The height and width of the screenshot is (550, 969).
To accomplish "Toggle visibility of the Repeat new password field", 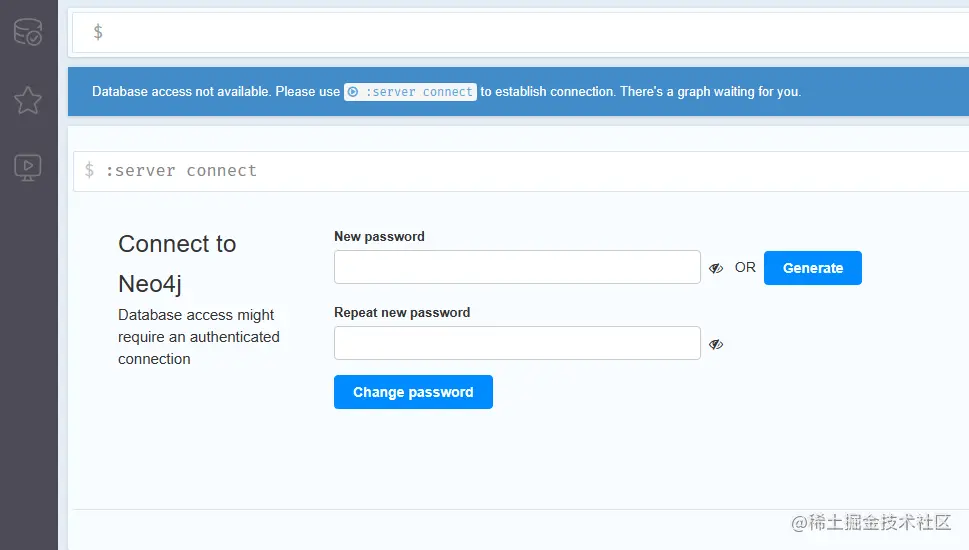I will click(x=716, y=344).
